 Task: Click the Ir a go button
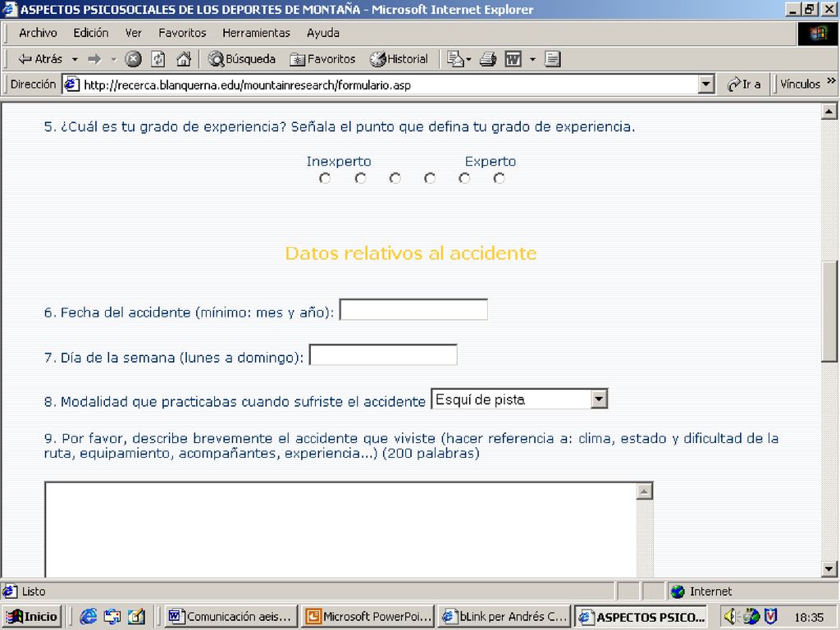[x=744, y=84]
